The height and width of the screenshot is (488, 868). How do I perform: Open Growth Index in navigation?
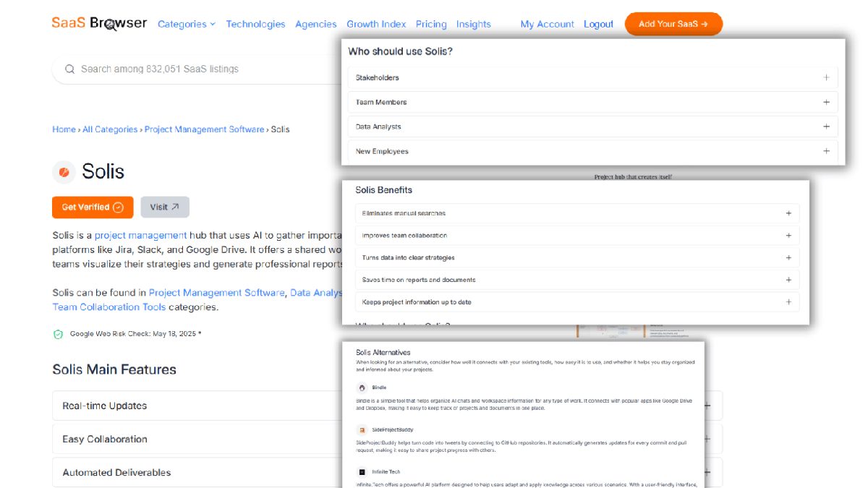coord(376,24)
